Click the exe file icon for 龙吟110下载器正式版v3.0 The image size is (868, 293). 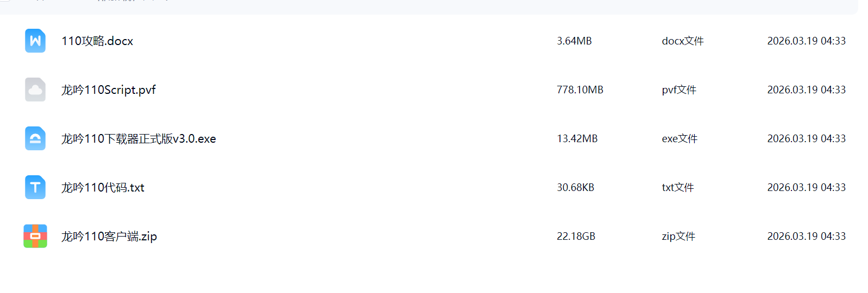pos(35,138)
